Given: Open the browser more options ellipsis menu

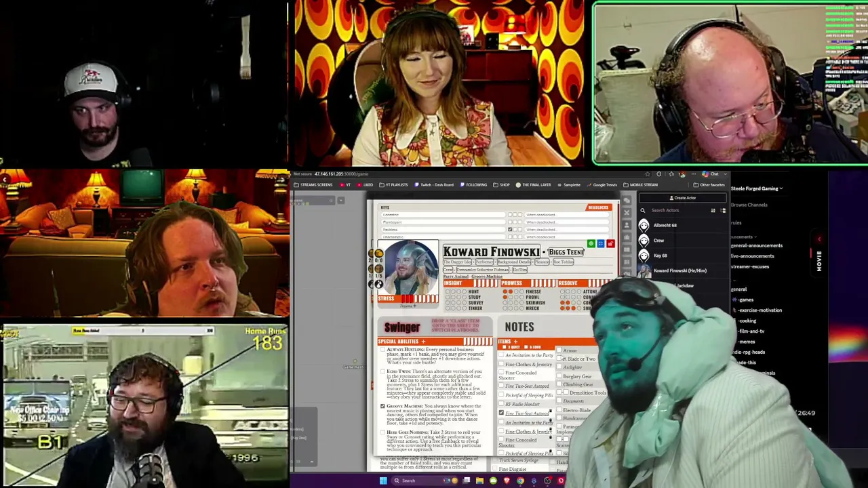Looking at the screenshot, I should tap(693, 174).
